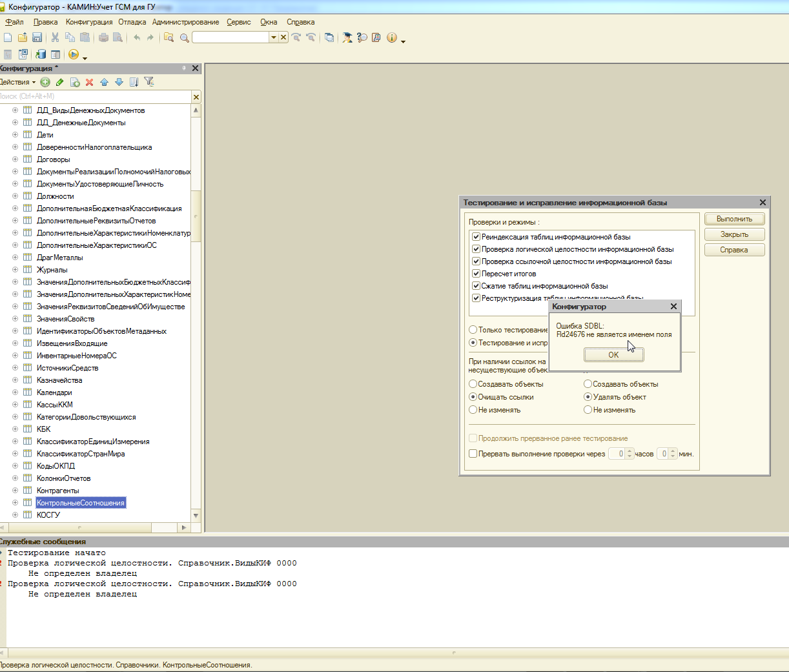Click the toolbar search input field
The width and height of the screenshot is (789, 672).
(230, 37)
